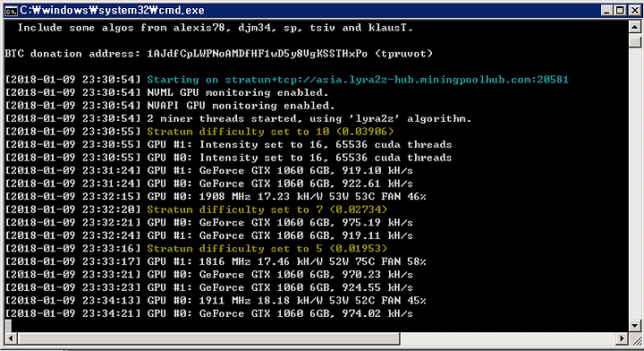Minimize the cmd.exe window
This screenshot has width=644, height=351.
pyautogui.click(x=607, y=11)
